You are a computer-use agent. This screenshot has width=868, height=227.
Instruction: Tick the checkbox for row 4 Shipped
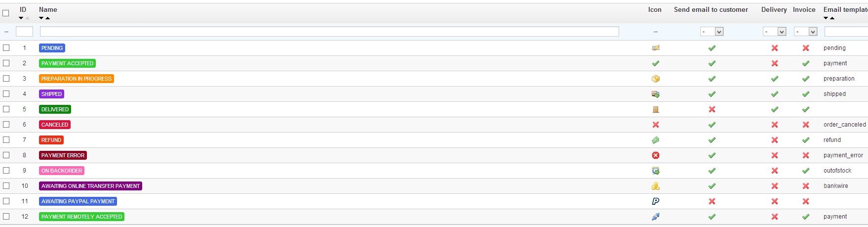coord(6,93)
